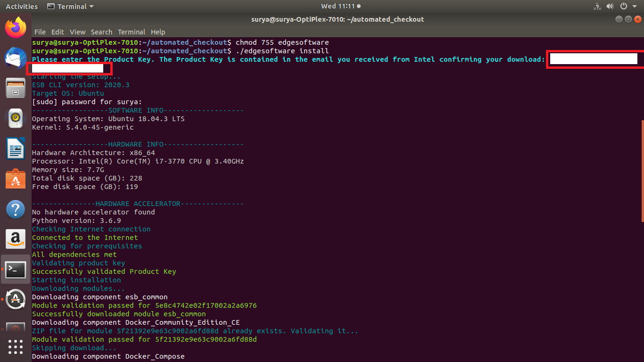This screenshot has width=644, height=362.
Task: Click the volume speaker icon in top bar
Action: [x=610, y=7]
